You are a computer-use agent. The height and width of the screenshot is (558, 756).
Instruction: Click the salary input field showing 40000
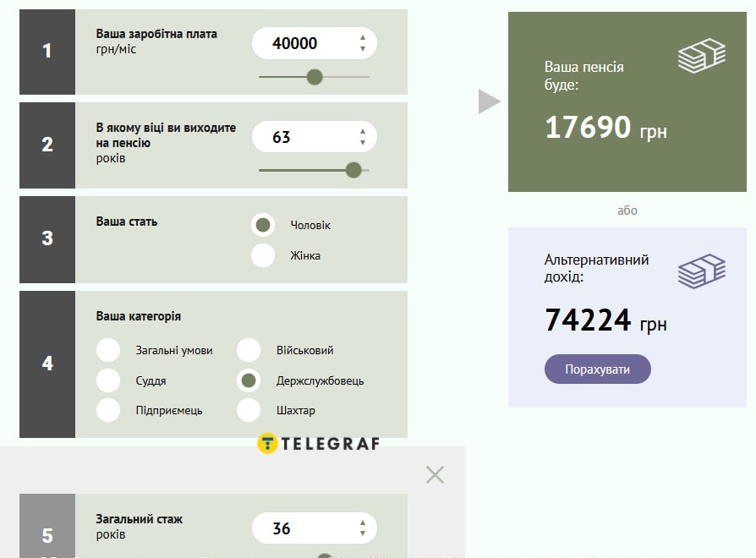pyautogui.click(x=315, y=43)
